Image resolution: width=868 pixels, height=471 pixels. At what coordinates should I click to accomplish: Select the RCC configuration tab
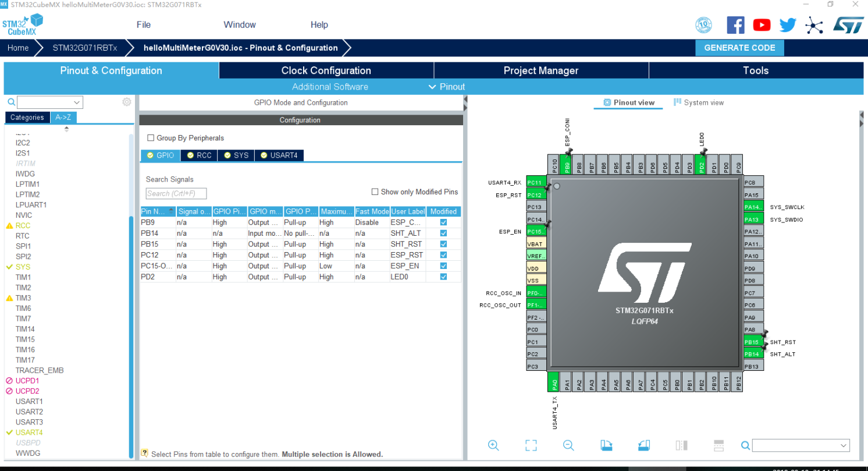point(199,155)
